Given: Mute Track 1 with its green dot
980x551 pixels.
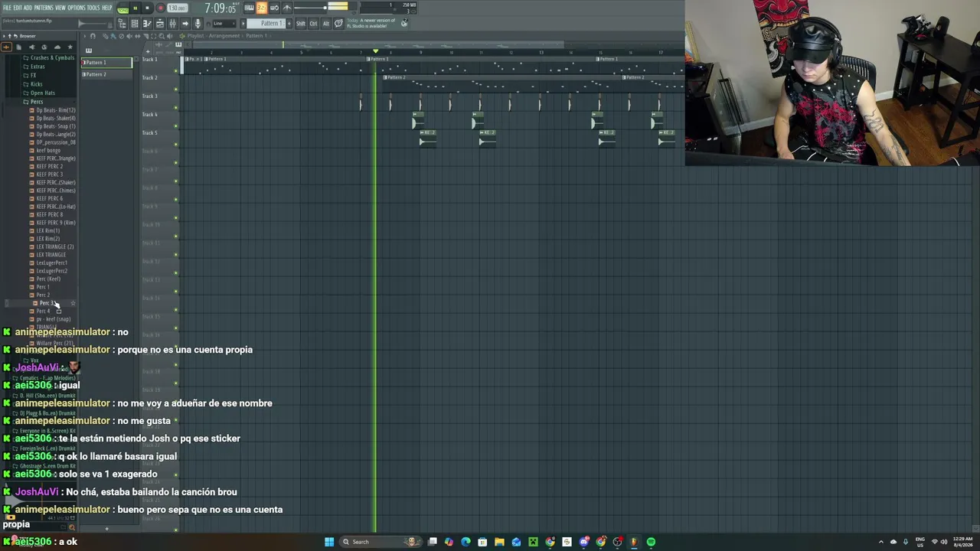Looking at the screenshot, I should [x=176, y=70].
